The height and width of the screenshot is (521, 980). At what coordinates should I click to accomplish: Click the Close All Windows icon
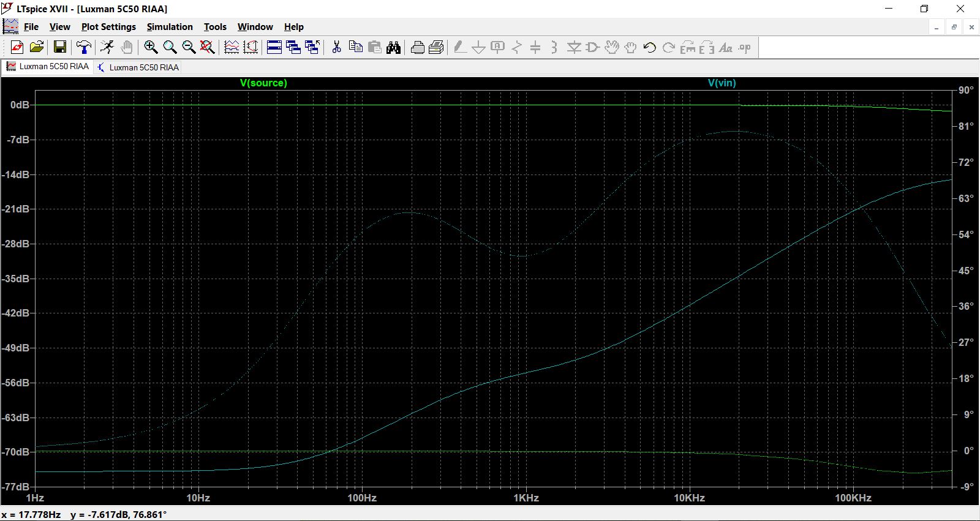[312, 47]
